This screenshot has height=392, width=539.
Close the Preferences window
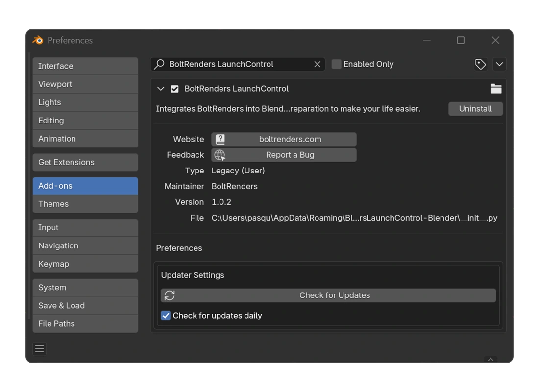pos(495,40)
